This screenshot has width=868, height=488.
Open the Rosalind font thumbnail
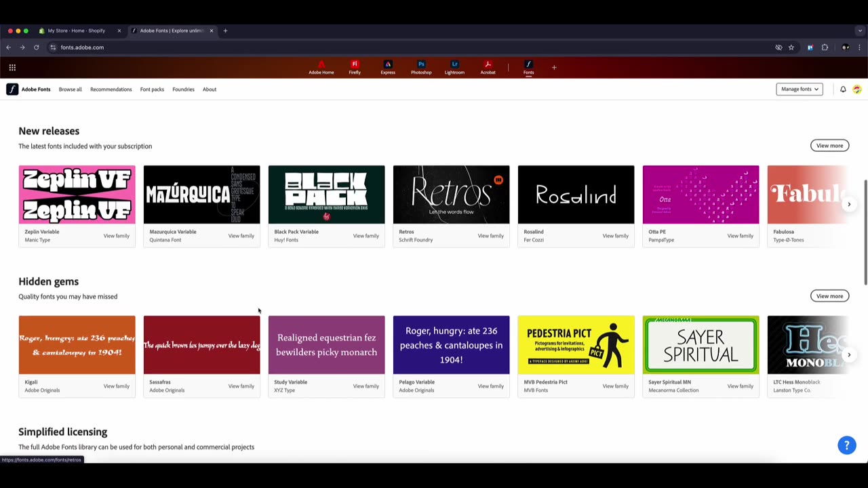coord(576,195)
